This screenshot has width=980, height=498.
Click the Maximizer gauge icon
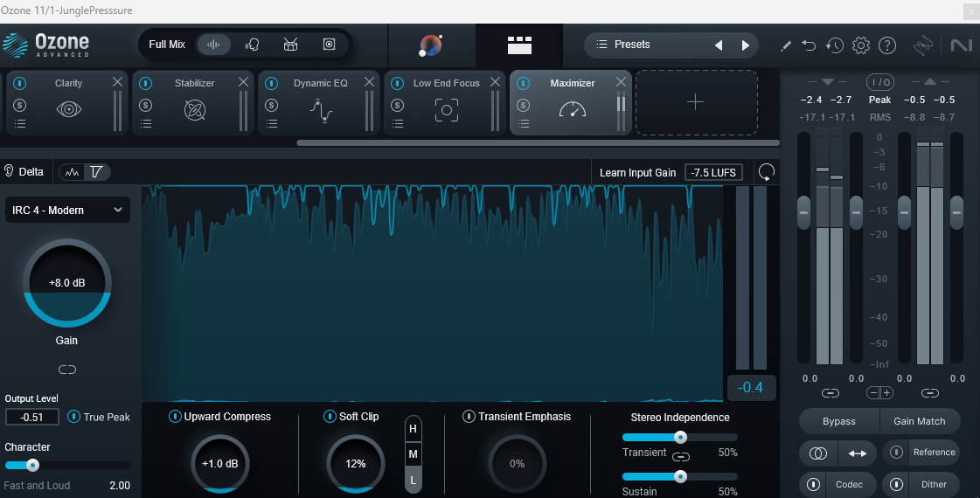pyautogui.click(x=573, y=109)
